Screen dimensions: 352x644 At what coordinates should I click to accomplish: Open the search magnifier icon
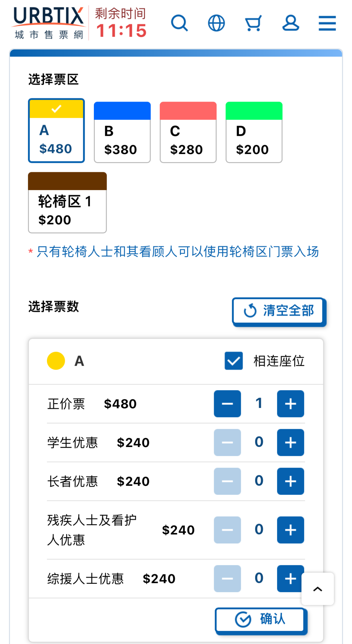tap(179, 23)
